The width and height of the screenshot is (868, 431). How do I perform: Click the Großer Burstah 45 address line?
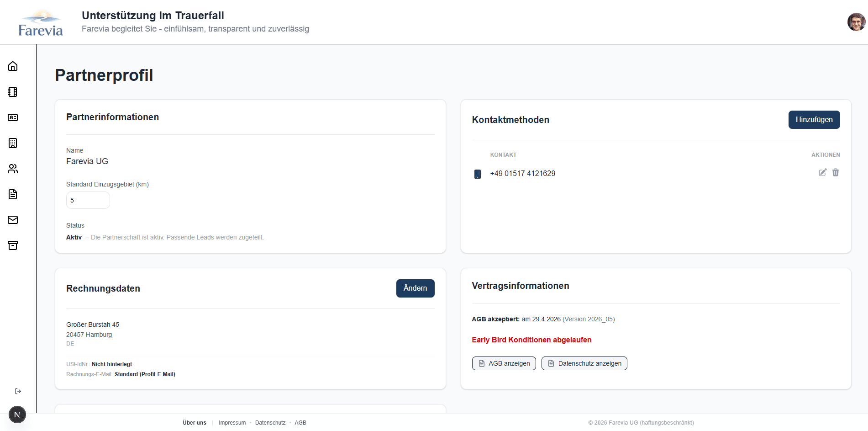click(93, 325)
